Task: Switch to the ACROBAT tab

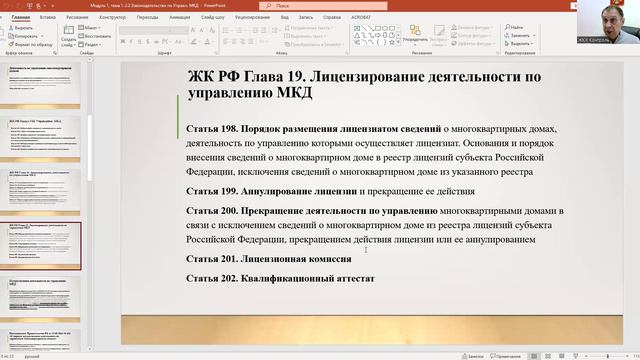Action: (361, 18)
